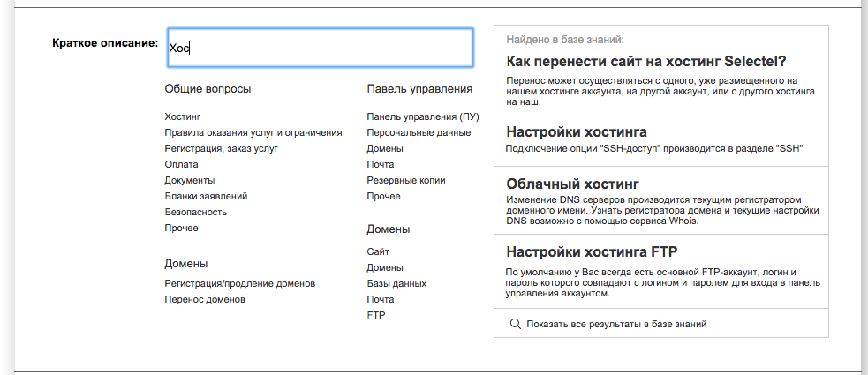The height and width of the screenshot is (375, 868).
Task: Open Почта above the FTP link
Action: (x=381, y=300)
